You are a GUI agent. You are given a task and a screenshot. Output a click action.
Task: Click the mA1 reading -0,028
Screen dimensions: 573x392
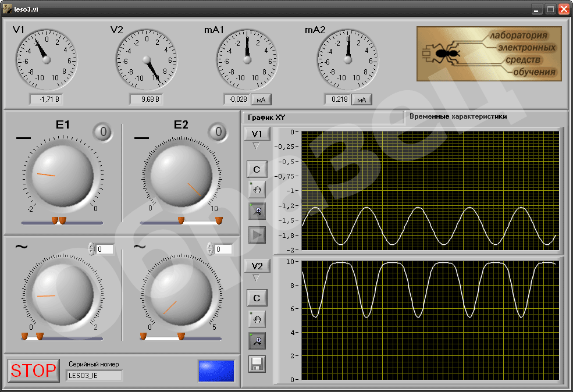(237, 99)
